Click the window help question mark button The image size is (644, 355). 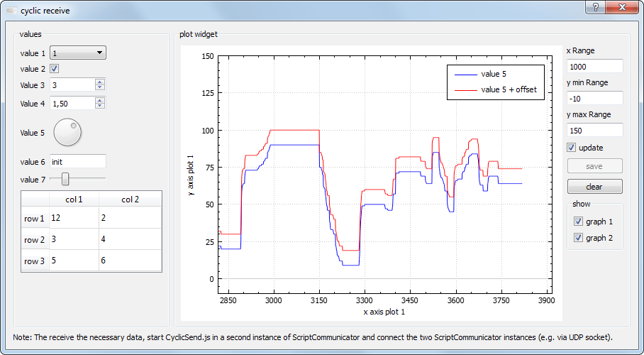pos(596,7)
